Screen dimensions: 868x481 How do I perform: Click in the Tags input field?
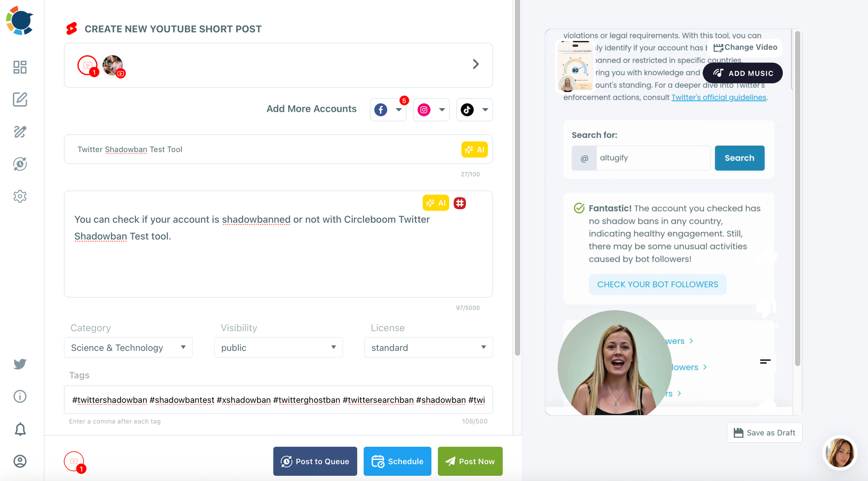tap(278, 400)
